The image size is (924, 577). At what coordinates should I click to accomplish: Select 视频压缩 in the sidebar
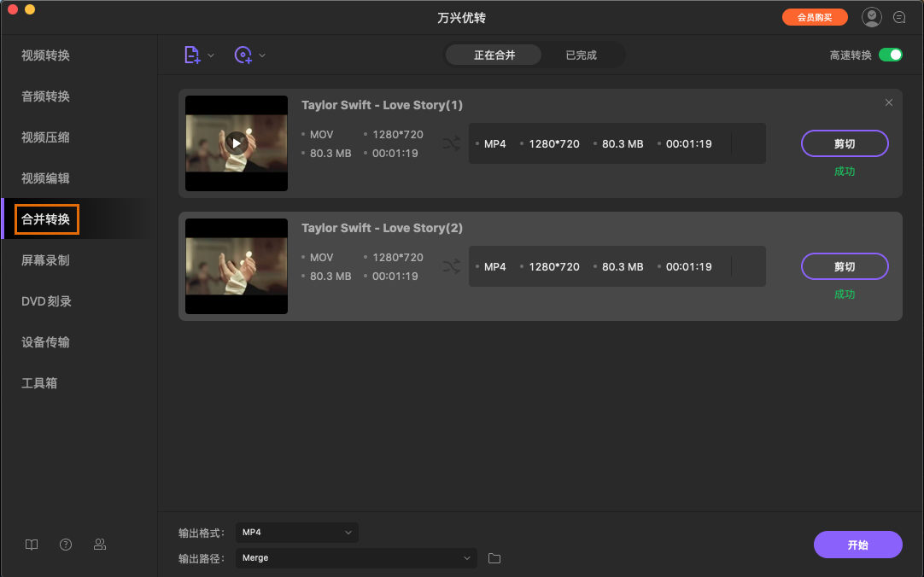click(45, 137)
